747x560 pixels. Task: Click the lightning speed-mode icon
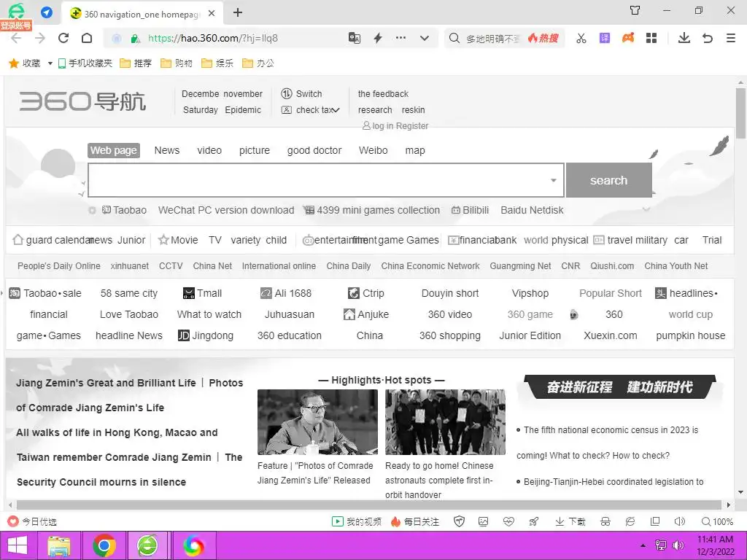click(x=378, y=38)
